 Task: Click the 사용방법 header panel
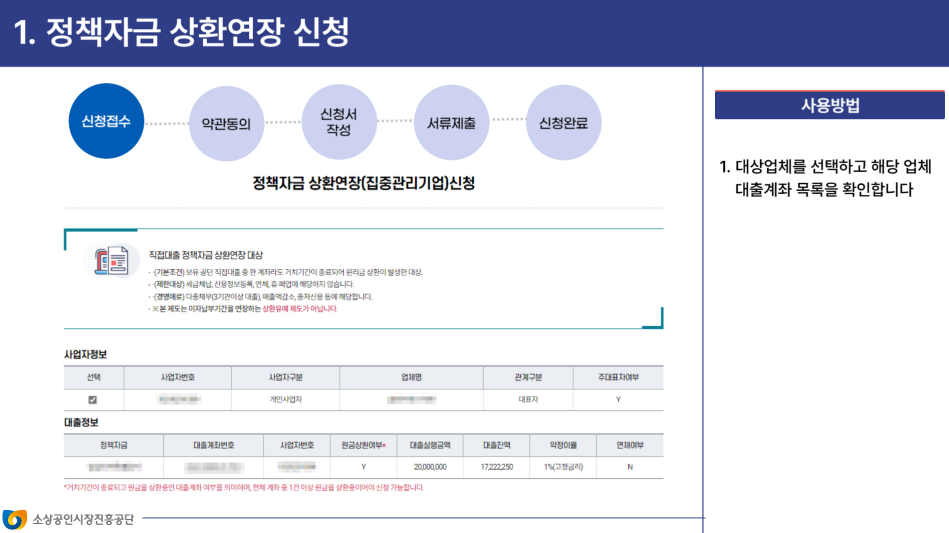[x=830, y=105]
